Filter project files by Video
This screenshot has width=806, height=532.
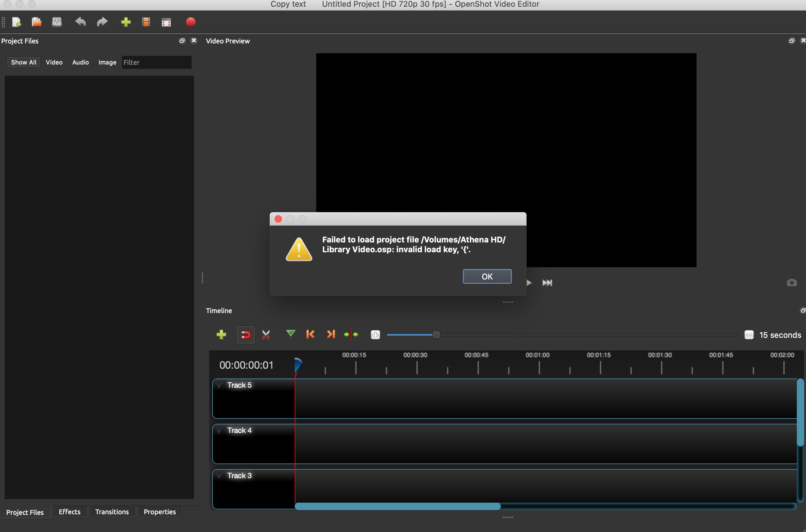[54, 62]
